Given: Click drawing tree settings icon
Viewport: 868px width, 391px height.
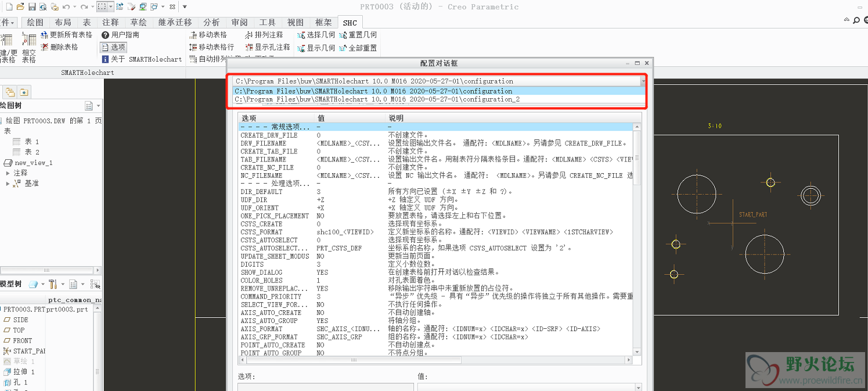Looking at the screenshot, I should coord(89,106).
